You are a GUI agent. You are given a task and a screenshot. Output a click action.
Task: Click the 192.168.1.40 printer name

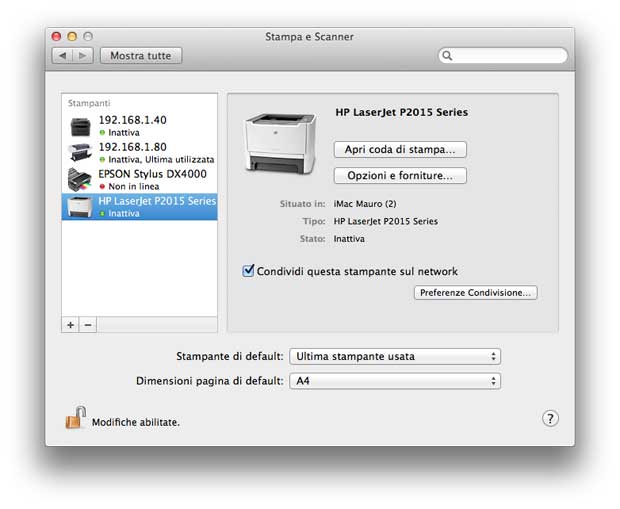pos(132,120)
